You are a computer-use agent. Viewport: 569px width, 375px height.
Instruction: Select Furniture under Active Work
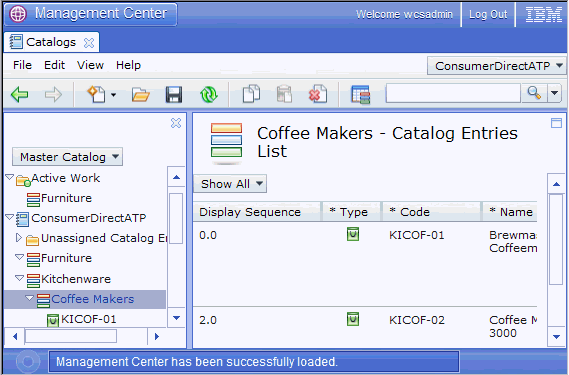pyautogui.click(x=66, y=198)
